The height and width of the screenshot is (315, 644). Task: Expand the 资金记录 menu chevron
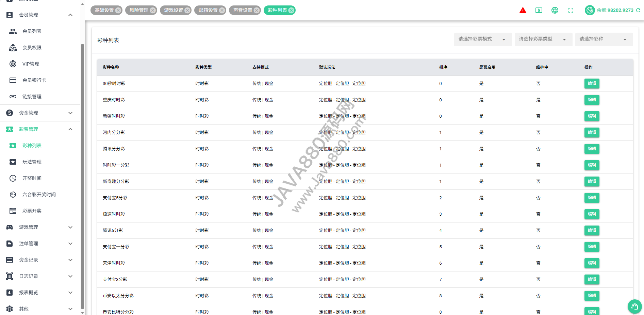70,260
